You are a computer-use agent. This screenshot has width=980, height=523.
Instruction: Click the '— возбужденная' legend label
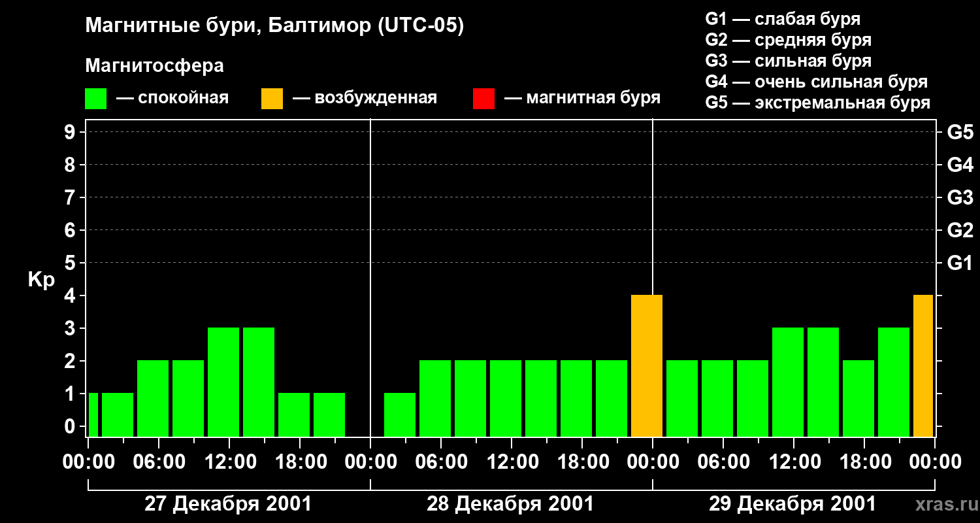pyautogui.click(x=365, y=98)
